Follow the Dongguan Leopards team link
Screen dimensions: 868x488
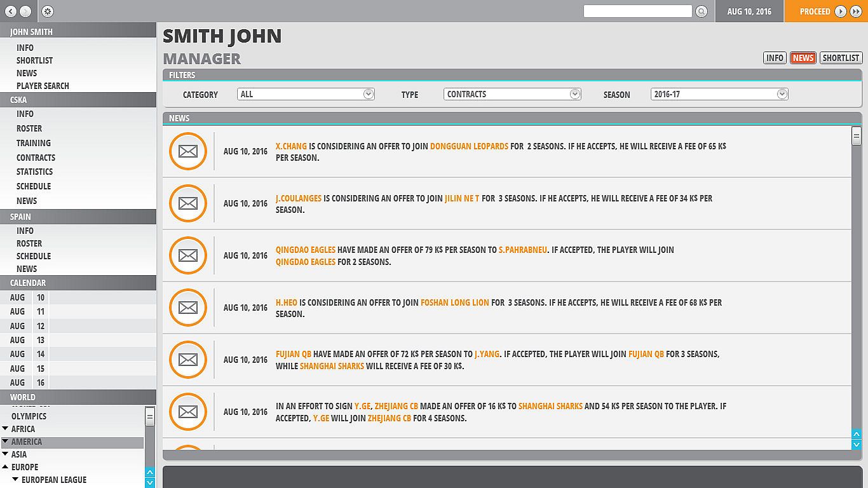(469, 146)
